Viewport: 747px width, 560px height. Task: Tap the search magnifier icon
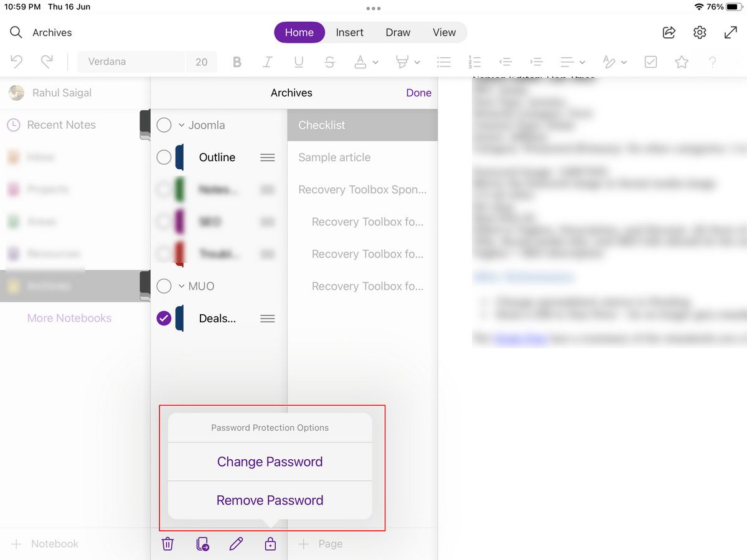click(x=16, y=32)
